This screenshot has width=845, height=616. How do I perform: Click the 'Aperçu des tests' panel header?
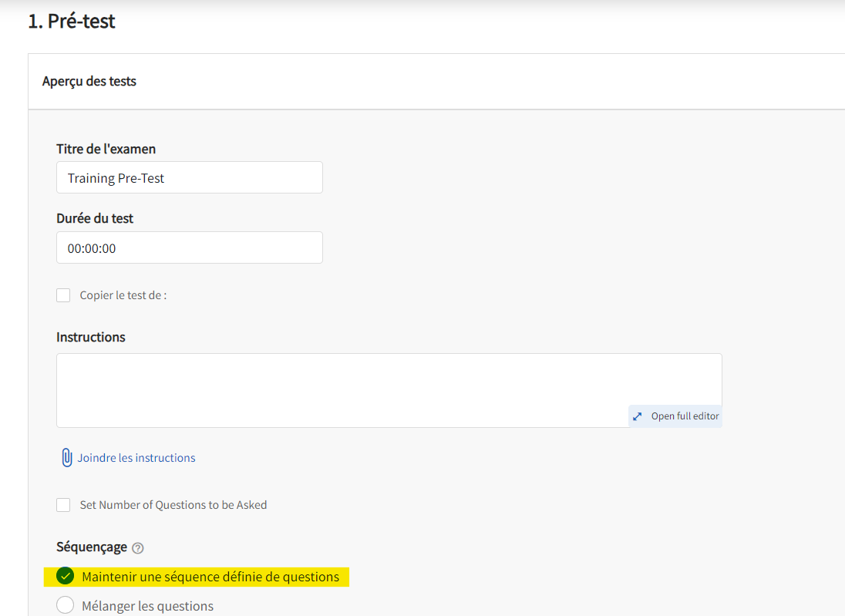[89, 81]
